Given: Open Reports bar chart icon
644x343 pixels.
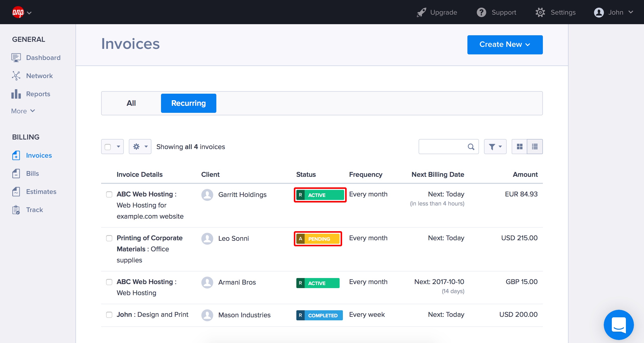Looking at the screenshot, I should [x=16, y=94].
